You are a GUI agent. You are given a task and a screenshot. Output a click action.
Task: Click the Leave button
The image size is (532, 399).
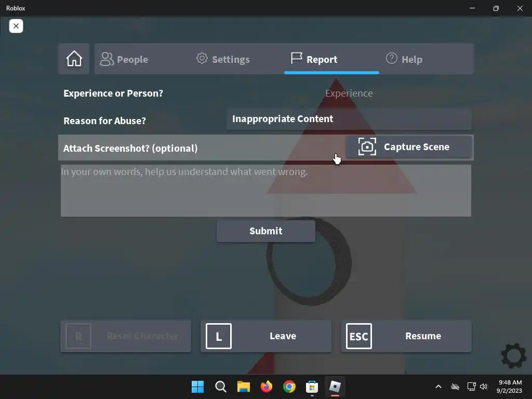point(265,336)
